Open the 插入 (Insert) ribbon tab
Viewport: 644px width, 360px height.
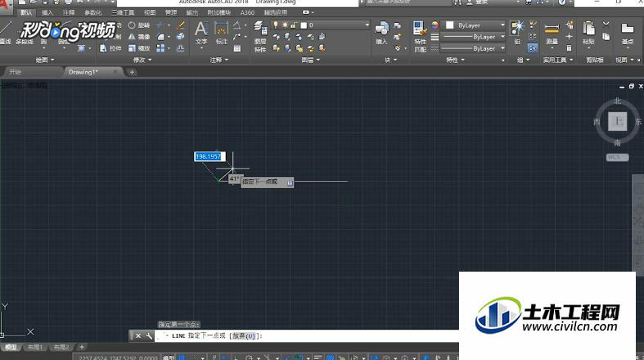pos(47,13)
